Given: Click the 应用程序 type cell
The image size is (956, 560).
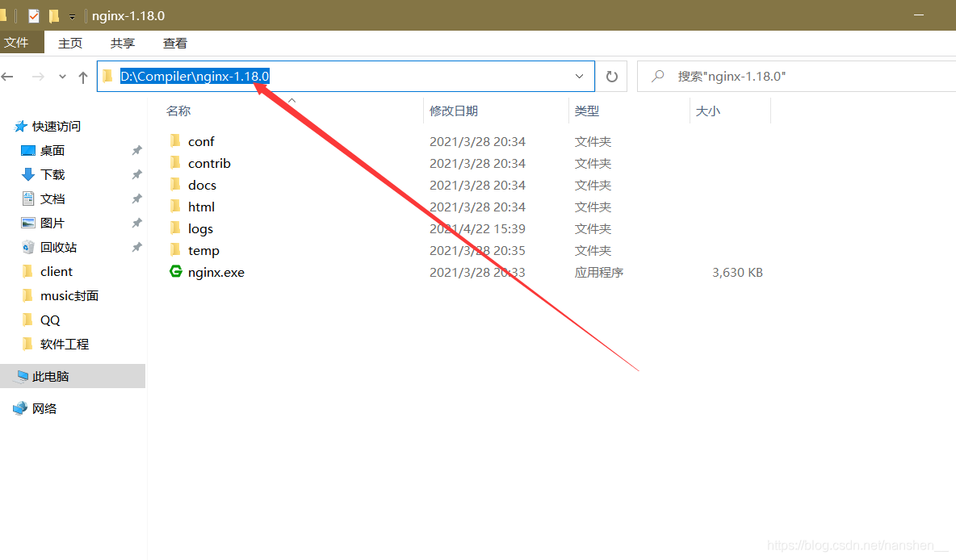Looking at the screenshot, I should pyautogui.click(x=599, y=273).
